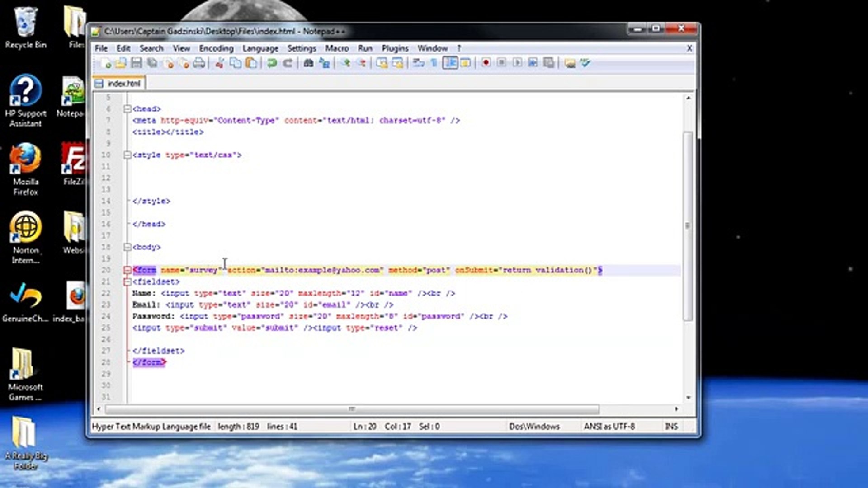Open HP Support Assistant desktop icon
This screenshot has width=868, height=488.
click(25, 101)
